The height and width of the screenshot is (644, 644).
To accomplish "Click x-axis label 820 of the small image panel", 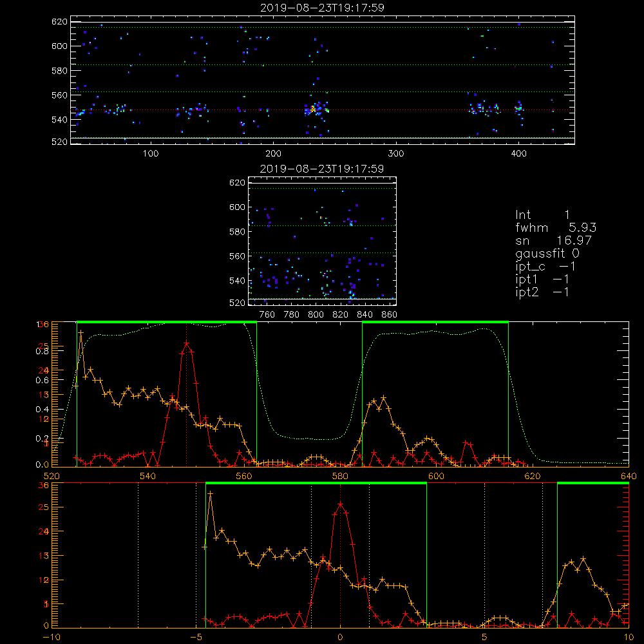I will click(340, 314).
